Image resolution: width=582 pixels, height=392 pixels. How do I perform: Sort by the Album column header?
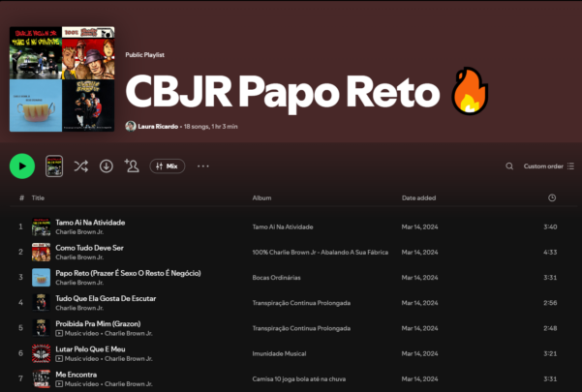coord(261,197)
